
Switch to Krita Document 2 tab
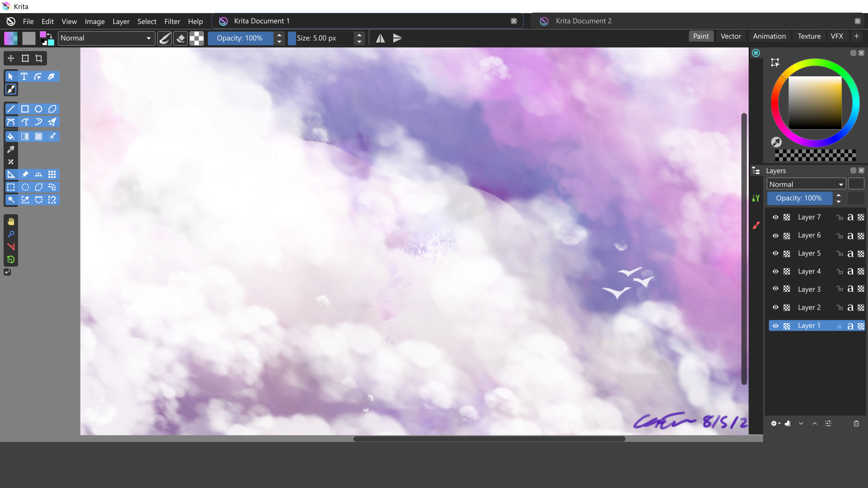tap(583, 21)
